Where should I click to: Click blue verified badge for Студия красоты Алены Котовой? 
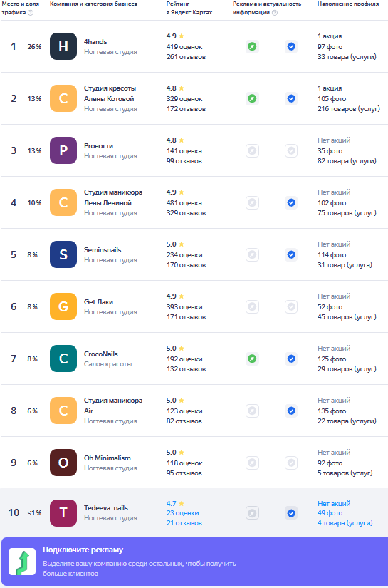click(291, 98)
